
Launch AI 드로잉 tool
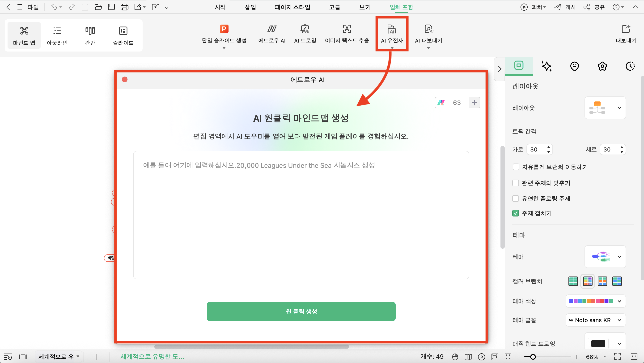click(305, 34)
